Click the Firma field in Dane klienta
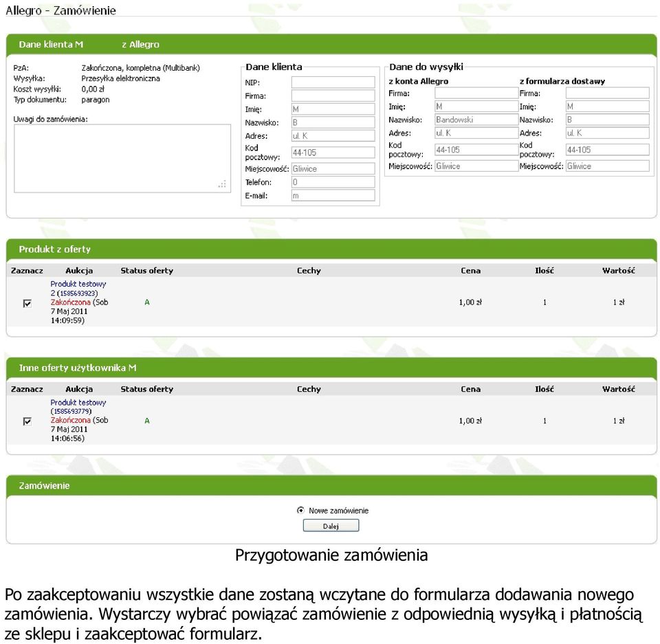Image resolution: width=660 pixels, height=644 pixels. tap(333, 96)
